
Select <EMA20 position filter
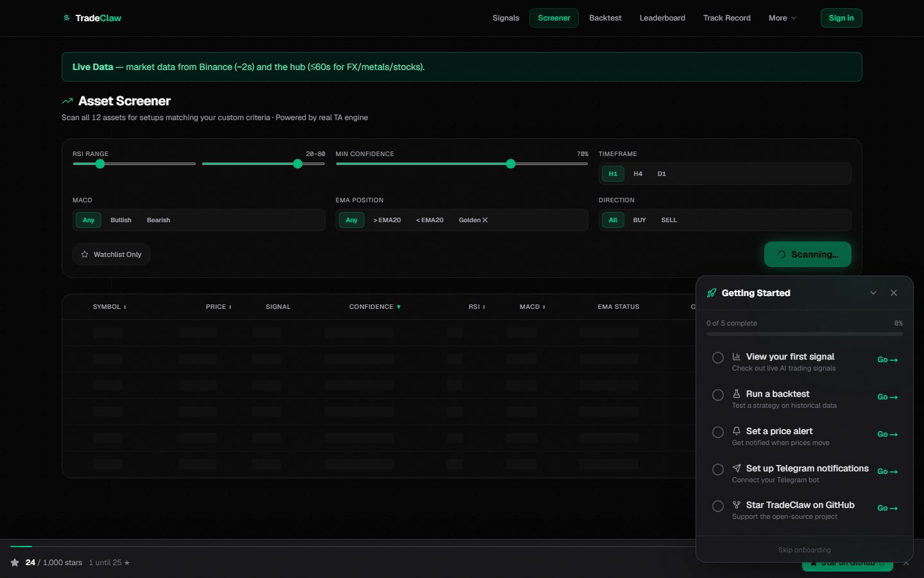pyautogui.click(x=430, y=220)
